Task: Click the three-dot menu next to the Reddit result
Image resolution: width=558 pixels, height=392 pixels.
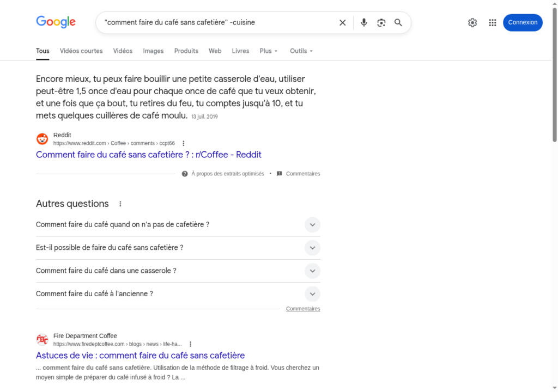Action: [x=184, y=143]
